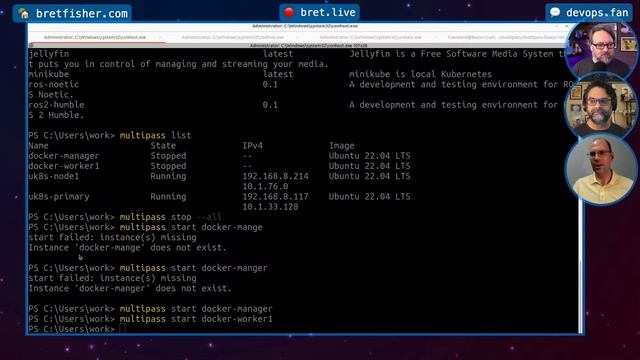Click the 'minikube' name in the listing

[x=49, y=74]
